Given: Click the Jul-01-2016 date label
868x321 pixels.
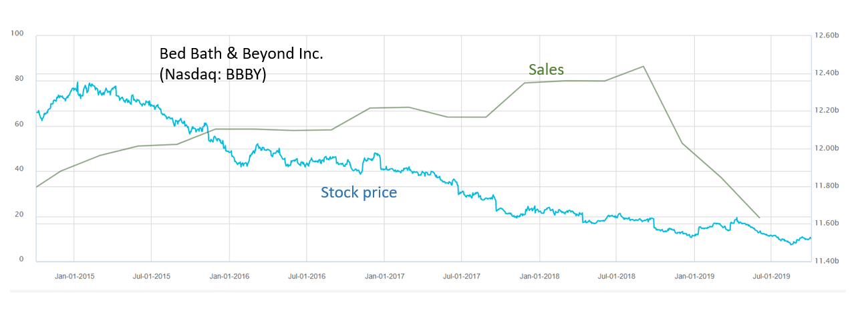Looking at the screenshot, I should tap(307, 275).
